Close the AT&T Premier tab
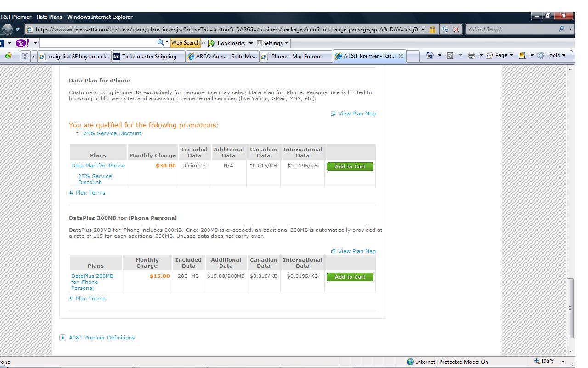The image size is (588, 368). 400,56
